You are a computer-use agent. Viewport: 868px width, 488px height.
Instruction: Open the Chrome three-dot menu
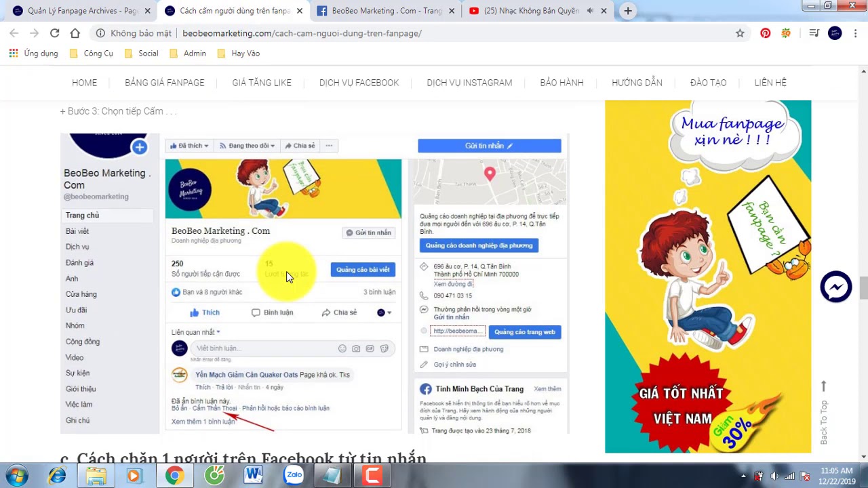[856, 33]
